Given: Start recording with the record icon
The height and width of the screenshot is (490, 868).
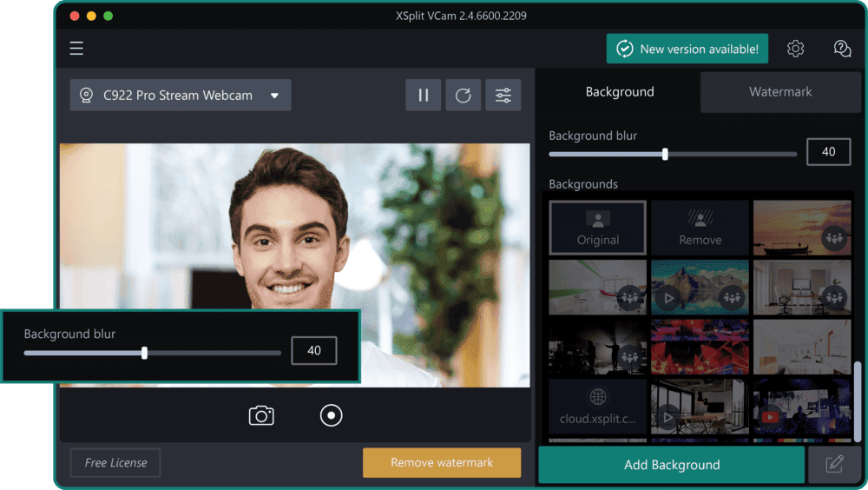Looking at the screenshot, I should click(x=331, y=415).
